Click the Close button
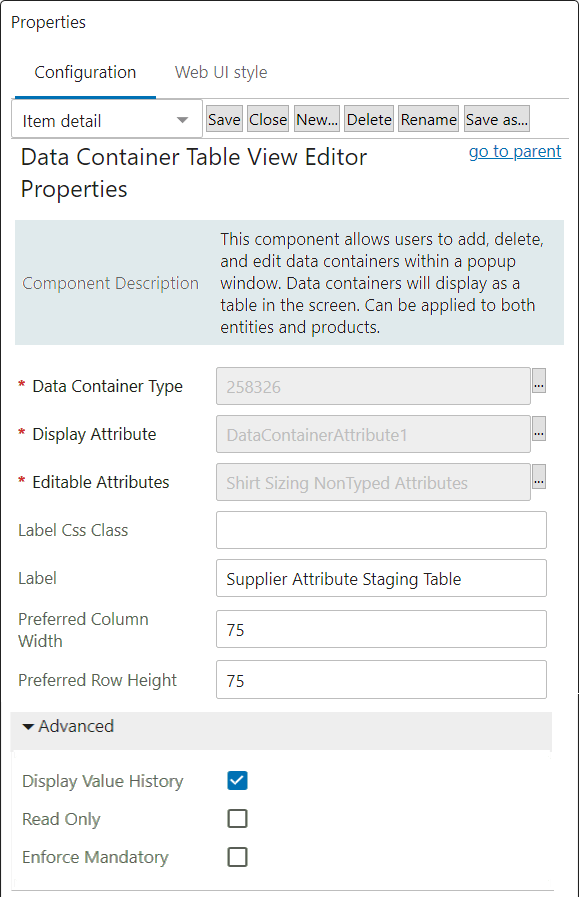The image size is (579, 897). click(x=267, y=118)
